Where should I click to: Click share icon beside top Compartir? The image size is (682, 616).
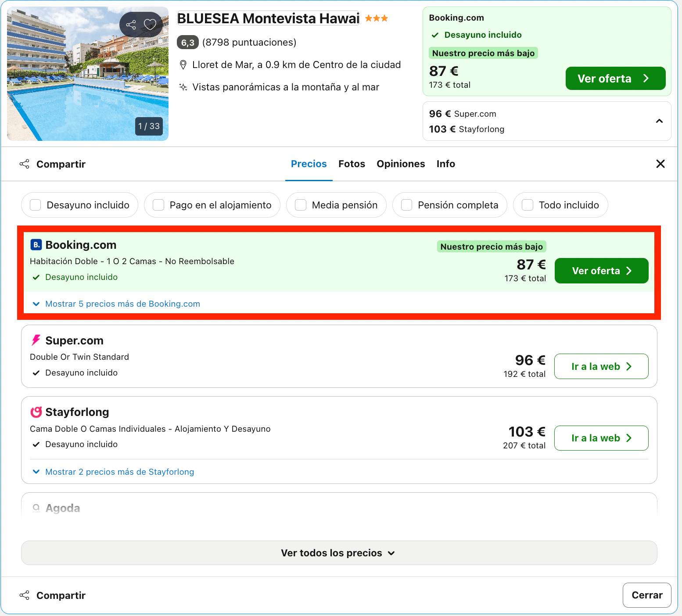click(25, 164)
